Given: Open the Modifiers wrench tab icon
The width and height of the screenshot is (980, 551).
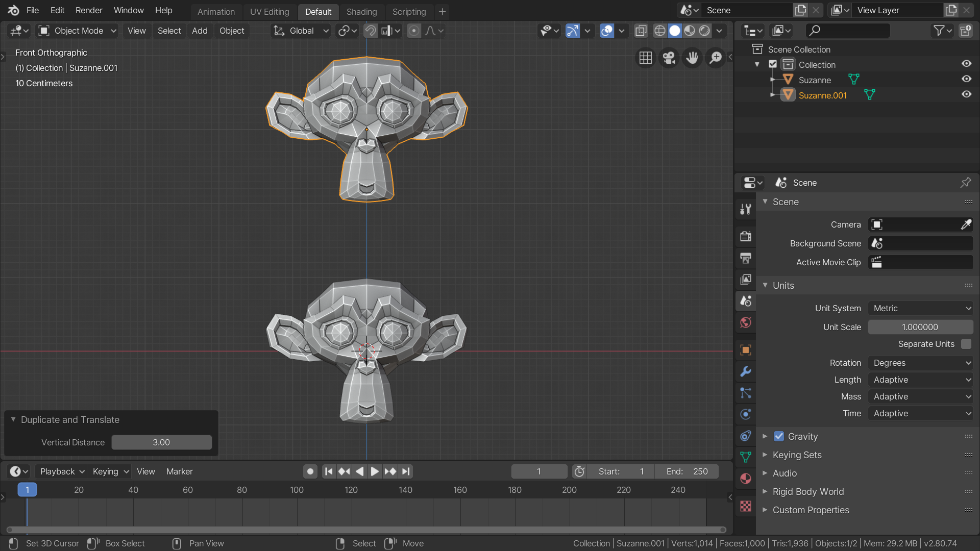Looking at the screenshot, I should (746, 371).
